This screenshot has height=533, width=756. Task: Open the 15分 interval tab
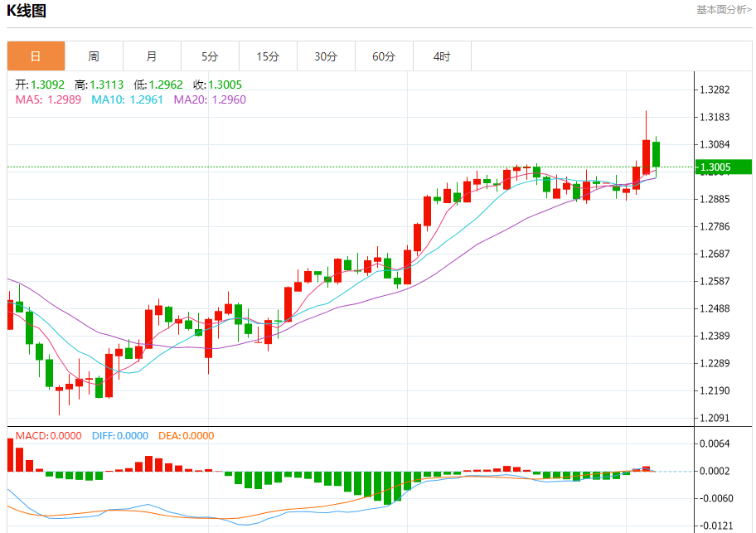coord(268,56)
